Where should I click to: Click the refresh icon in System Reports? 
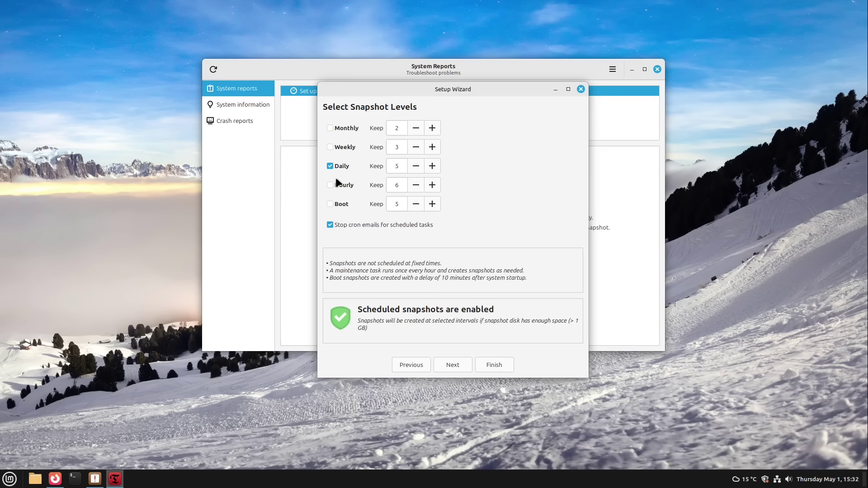tap(213, 69)
